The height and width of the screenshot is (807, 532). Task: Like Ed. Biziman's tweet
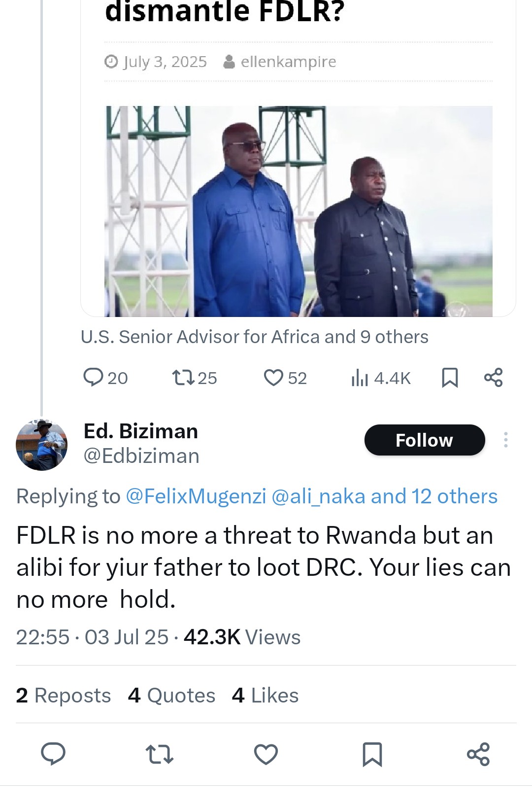[x=266, y=754]
